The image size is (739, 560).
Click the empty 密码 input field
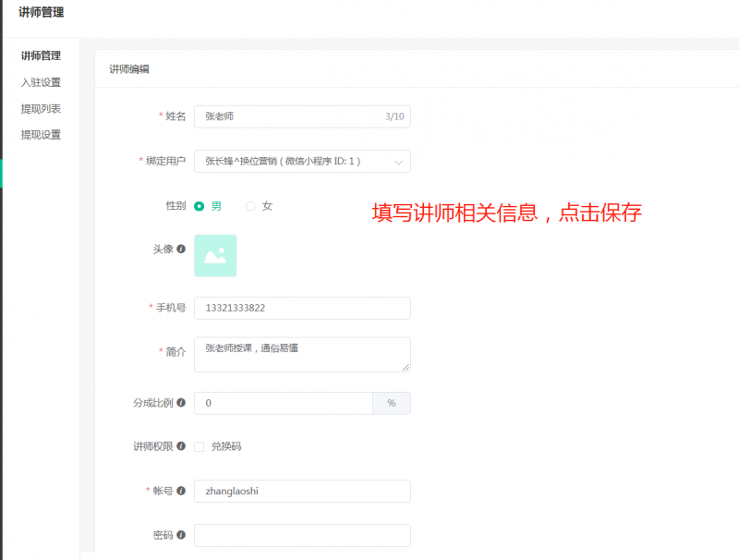(302, 535)
